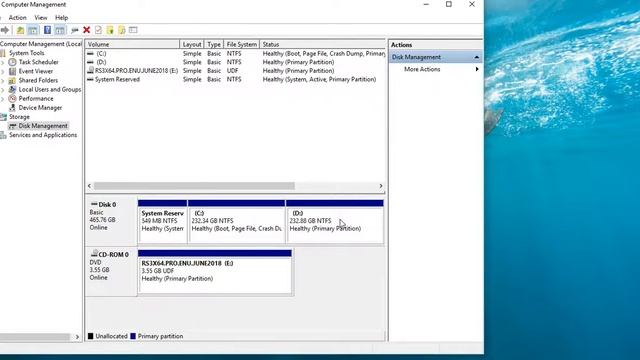The width and height of the screenshot is (640, 360).
Task: Click the last view-settings toolbar icon
Action: point(133,30)
